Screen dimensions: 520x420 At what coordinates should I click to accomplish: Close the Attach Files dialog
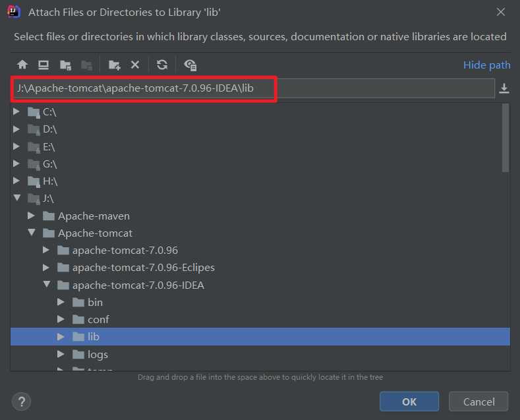point(501,12)
